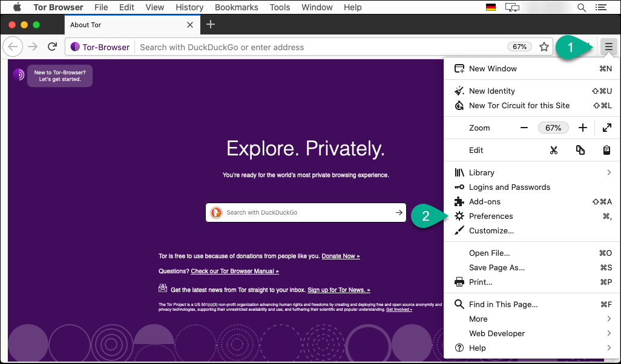
Task: Zoom out with the minus button
Action: [x=524, y=128]
